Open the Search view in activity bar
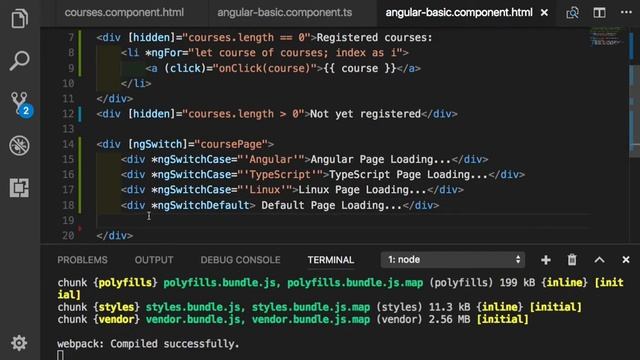This screenshot has height=360, width=640. (x=19, y=61)
